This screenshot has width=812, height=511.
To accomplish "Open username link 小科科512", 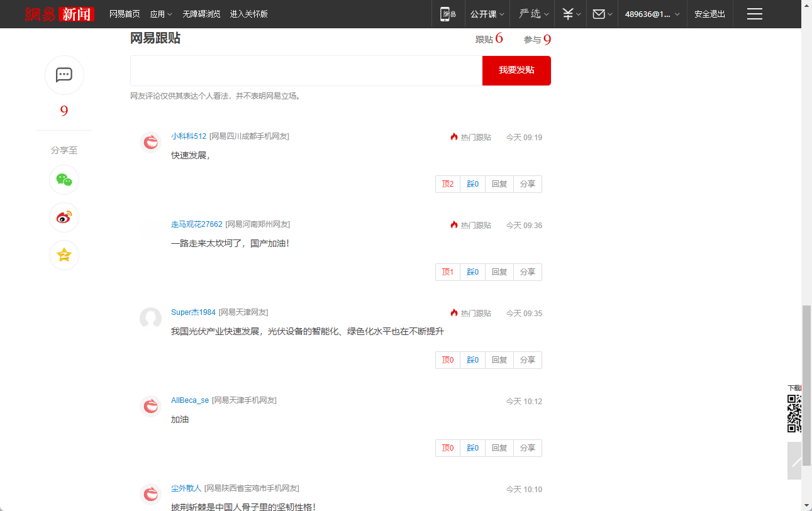I will (x=189, y=136).
